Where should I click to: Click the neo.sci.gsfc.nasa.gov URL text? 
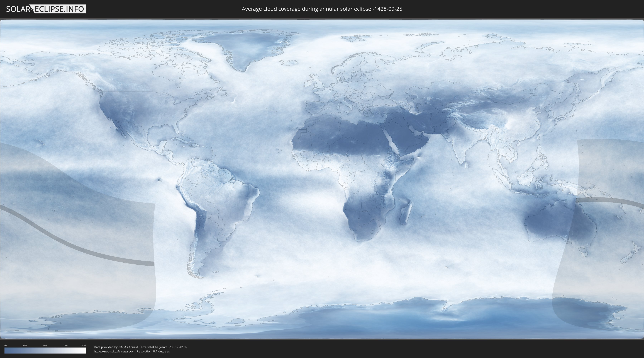(114, 351)
